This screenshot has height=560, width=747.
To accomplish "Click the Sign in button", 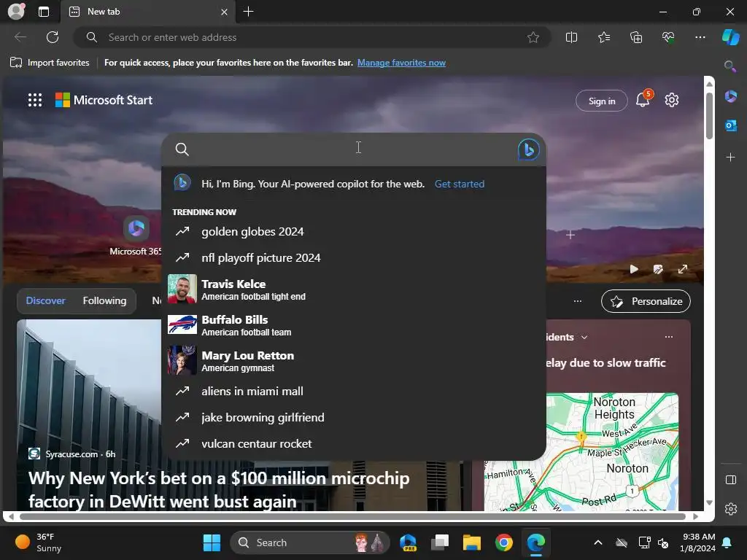I will 601,101.
